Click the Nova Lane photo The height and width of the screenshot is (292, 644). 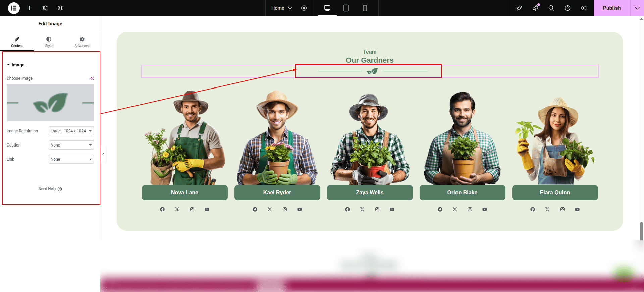click(185, 137)
